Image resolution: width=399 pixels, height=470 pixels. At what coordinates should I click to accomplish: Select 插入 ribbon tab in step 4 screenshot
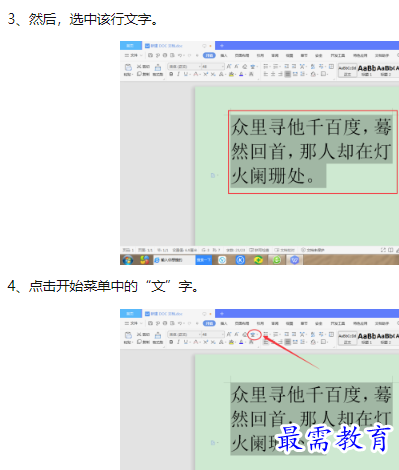224,323
